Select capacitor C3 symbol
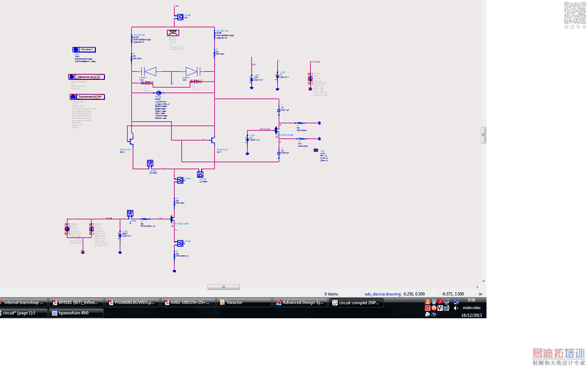 279,110
